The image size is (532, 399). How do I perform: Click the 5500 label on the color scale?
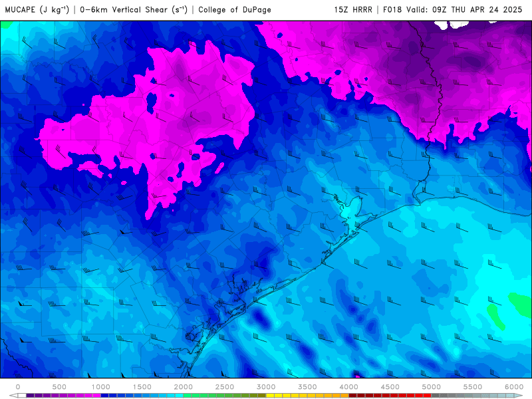click(x=473, y=387)
